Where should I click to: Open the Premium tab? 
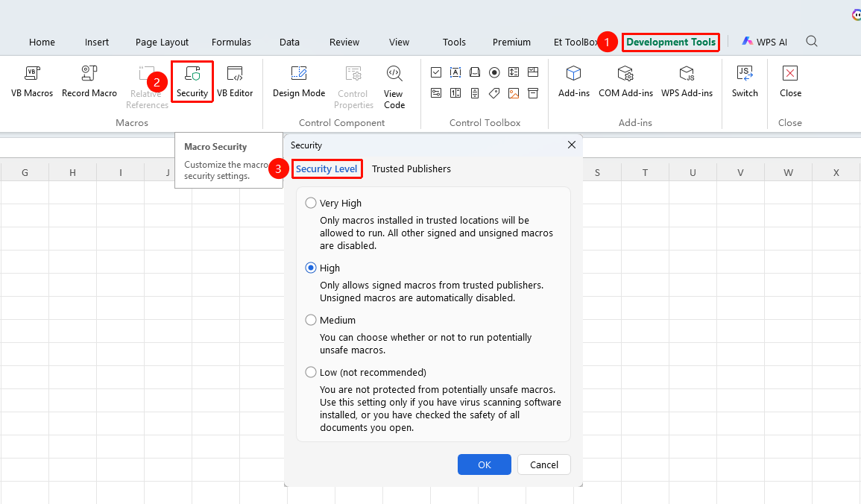pyautogui.click(x=511, y=42)
